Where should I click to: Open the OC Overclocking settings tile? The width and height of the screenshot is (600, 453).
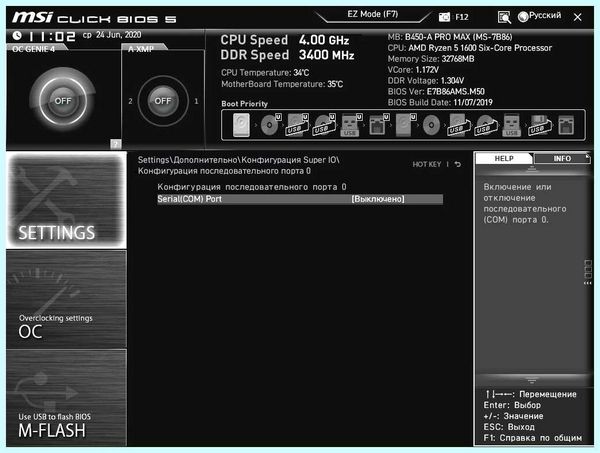point(66,299)
